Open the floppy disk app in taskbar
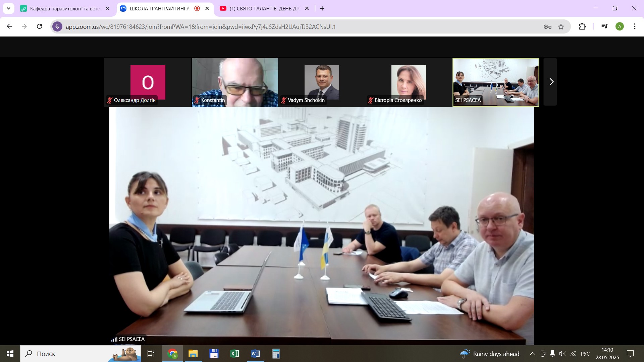Viewport: 644px width, 362px height. coord(214,354)
